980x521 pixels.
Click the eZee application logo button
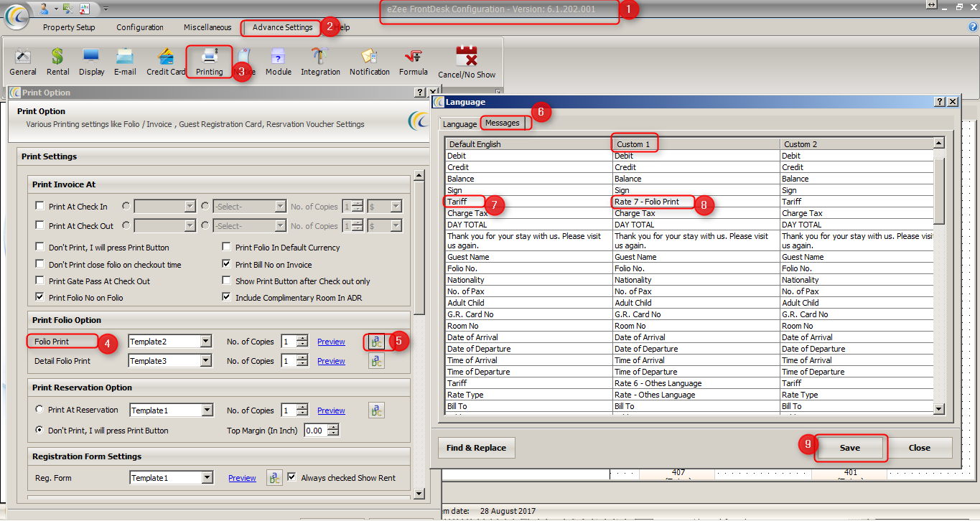click(x=17, y=14)
